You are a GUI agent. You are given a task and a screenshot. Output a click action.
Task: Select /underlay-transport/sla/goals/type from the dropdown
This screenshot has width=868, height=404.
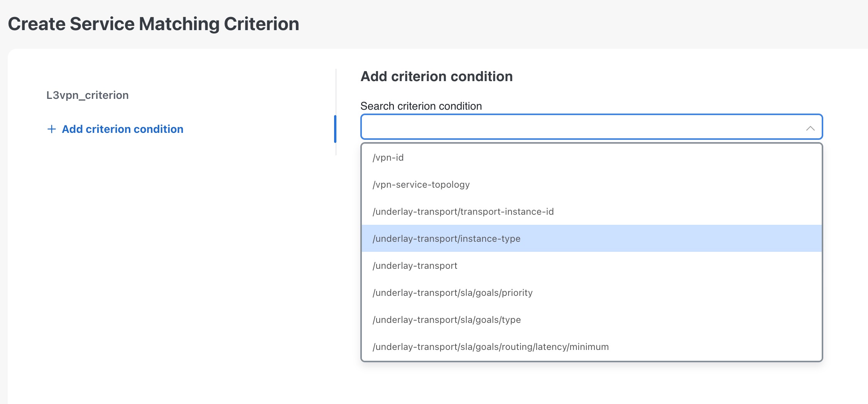point(446,319)
